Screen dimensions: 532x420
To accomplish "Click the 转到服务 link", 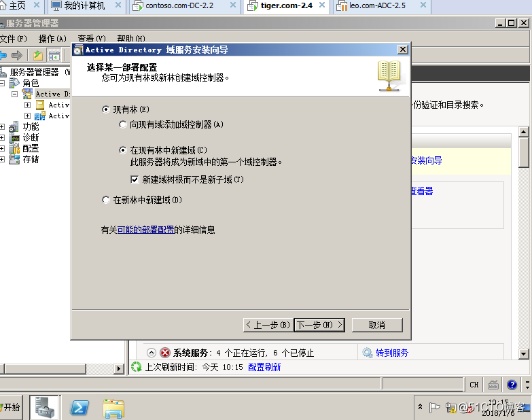I will pos(392,353).
